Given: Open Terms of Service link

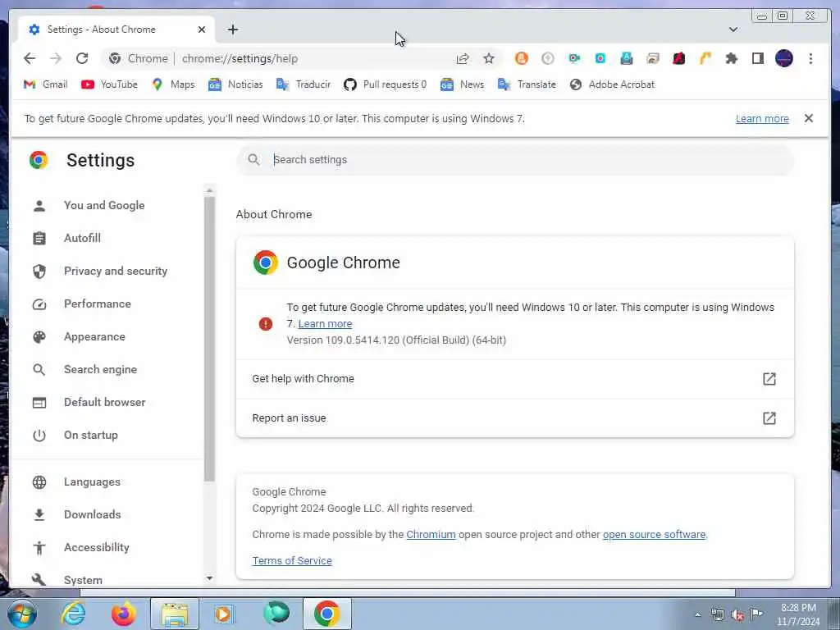Looking at the screenshot, I should click(x=292, y=561).
